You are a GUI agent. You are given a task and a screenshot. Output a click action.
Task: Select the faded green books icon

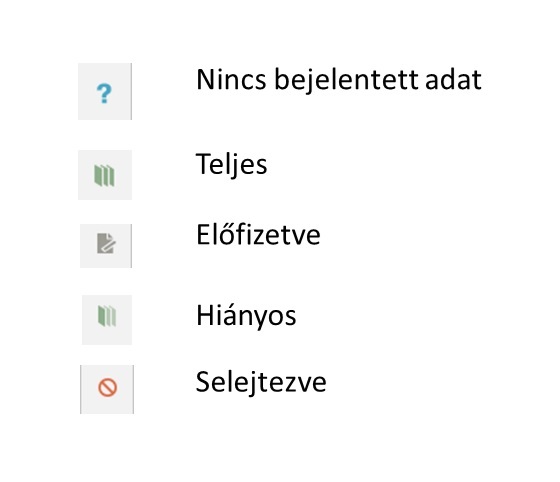click(107, 316)
